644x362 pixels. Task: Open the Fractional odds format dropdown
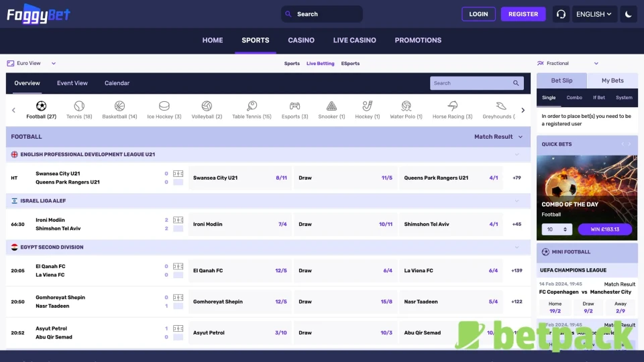[568, 63]
